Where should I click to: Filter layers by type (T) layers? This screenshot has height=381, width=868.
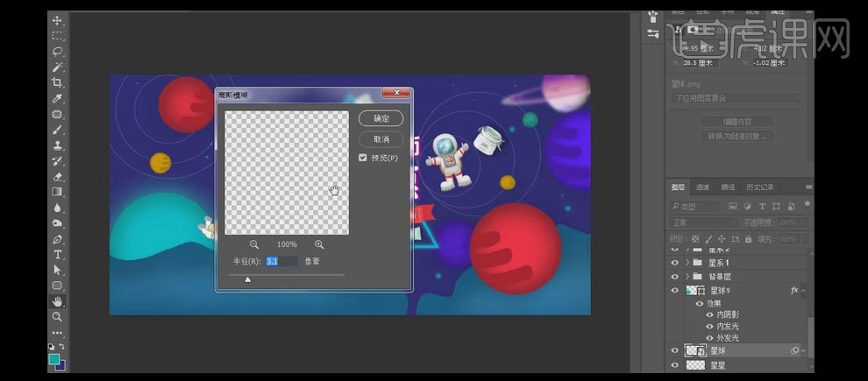click(x=762, y=206)
